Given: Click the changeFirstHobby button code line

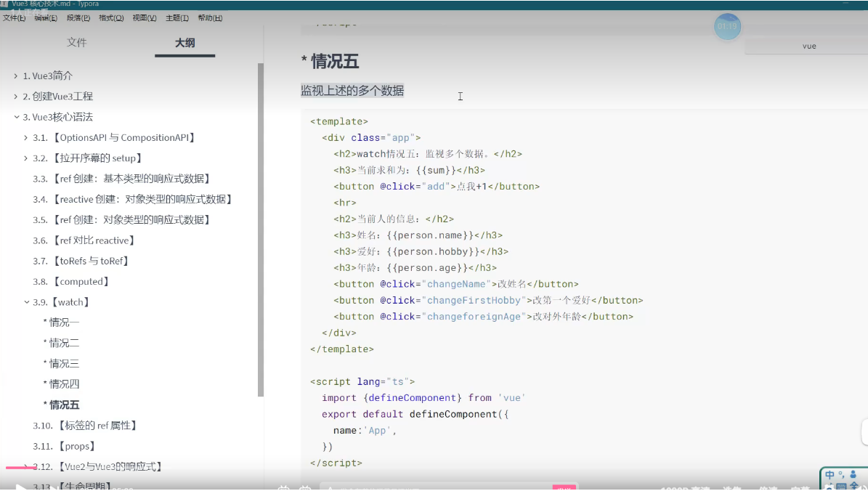Looking at the screenshot, I should 488,300.
